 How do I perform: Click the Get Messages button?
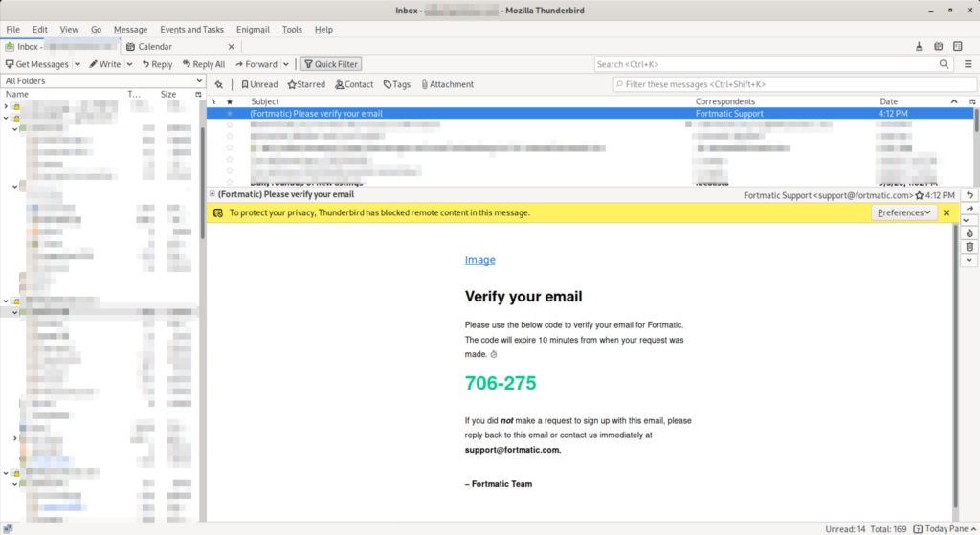pyautogui.click(x=37, y=64)
